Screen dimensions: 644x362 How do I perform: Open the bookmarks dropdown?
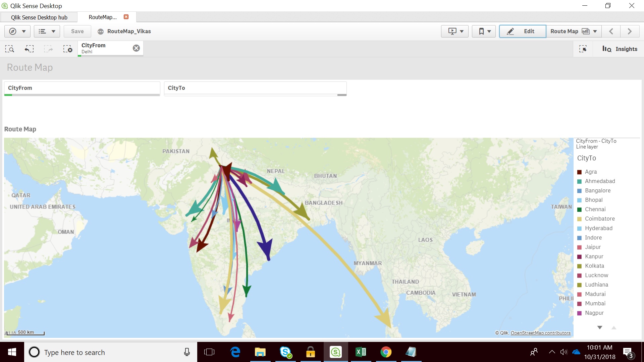[484, 31]
